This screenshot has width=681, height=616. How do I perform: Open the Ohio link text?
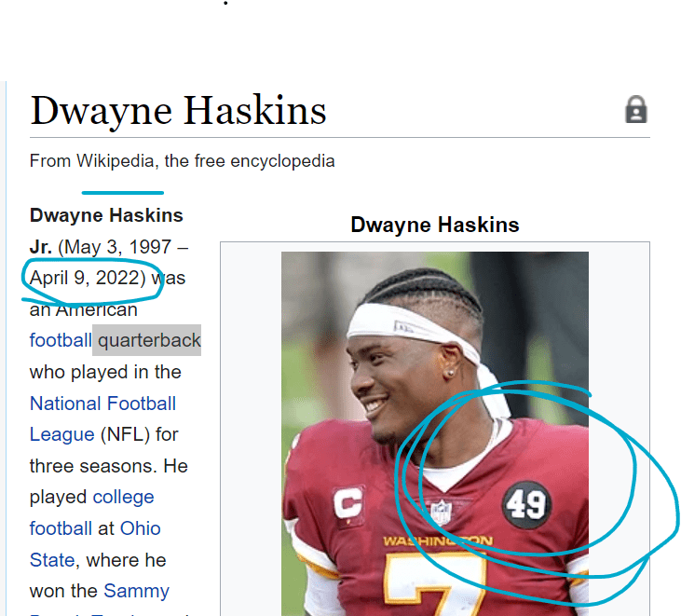[x=141, y=528]
